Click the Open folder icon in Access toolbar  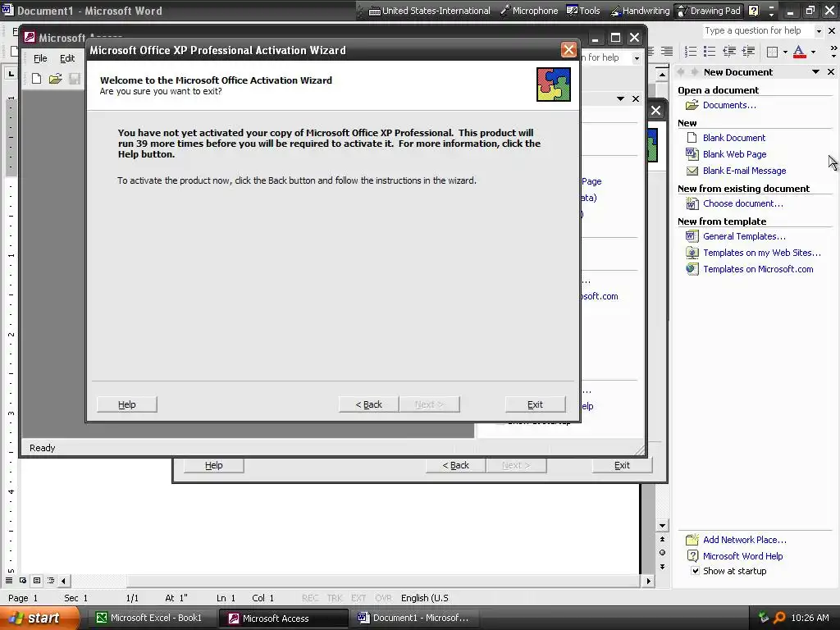(x=55, y=79)
